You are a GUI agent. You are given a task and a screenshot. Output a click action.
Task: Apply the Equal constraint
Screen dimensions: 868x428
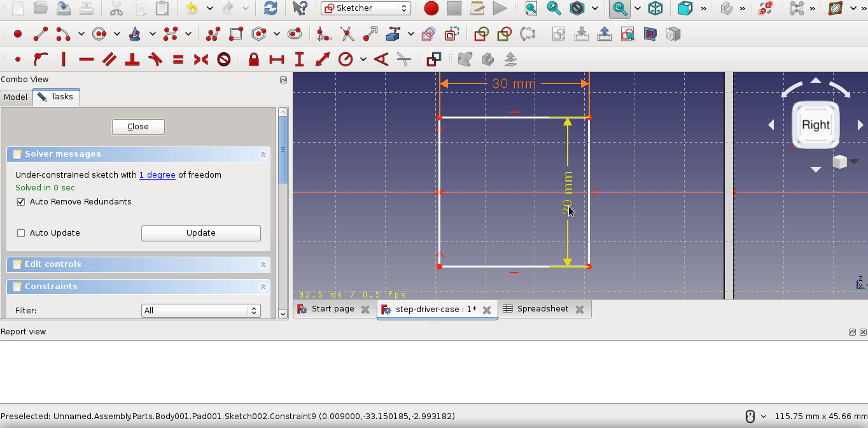(x=178, y=59)
